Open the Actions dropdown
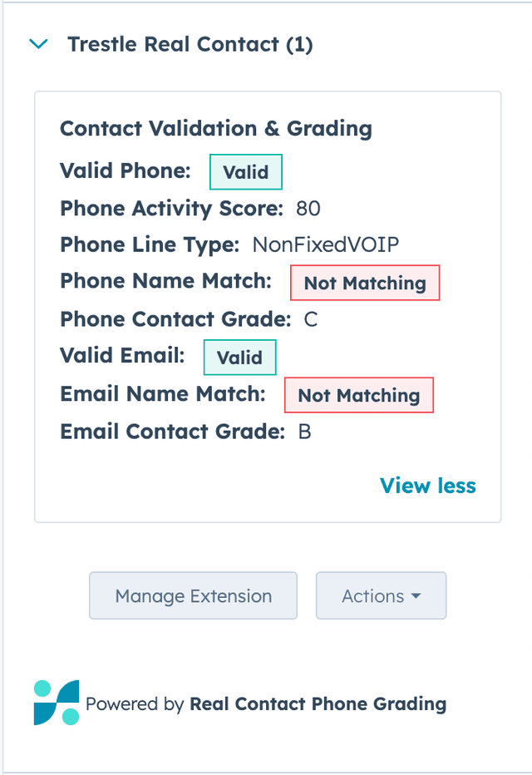The height and width of the screenshot is (775, 532). [381, 596]
